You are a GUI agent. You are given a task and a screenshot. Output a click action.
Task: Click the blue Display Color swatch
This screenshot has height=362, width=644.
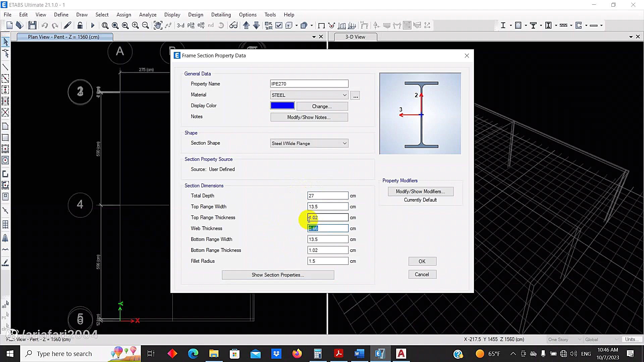click(282, 106)
